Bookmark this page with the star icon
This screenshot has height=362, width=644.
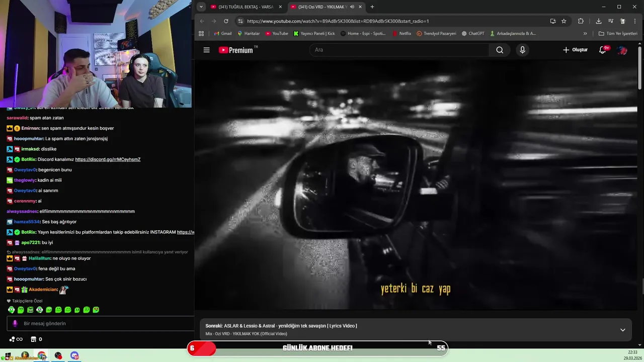pyautogui.click(x=564, y=21)
